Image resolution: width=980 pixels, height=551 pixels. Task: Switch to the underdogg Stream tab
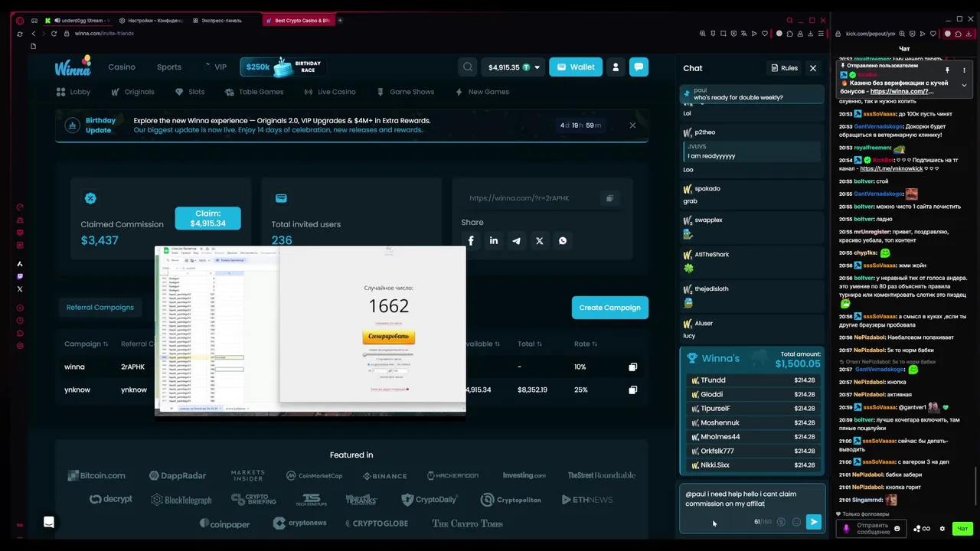(x=78, y=21)
